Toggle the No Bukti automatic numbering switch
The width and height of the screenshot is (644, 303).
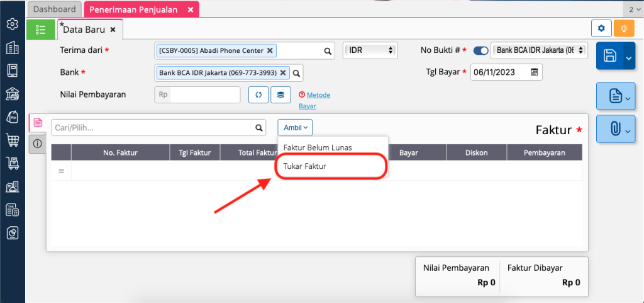coord(480,50)
